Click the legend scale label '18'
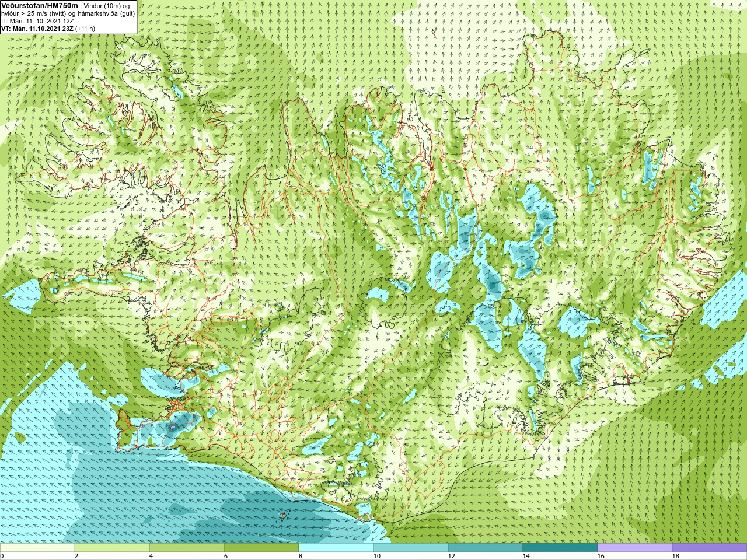 tap(675, 556)
